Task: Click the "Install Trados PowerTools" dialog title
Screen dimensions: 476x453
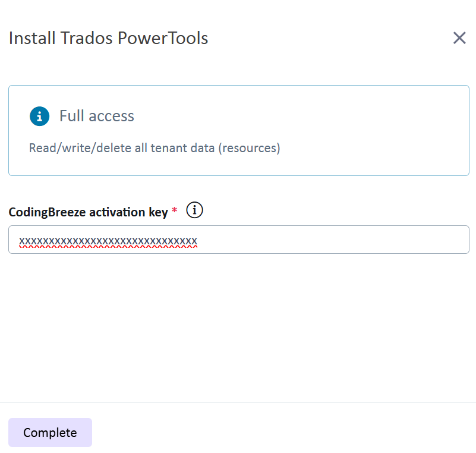Action: pos(108,38)
